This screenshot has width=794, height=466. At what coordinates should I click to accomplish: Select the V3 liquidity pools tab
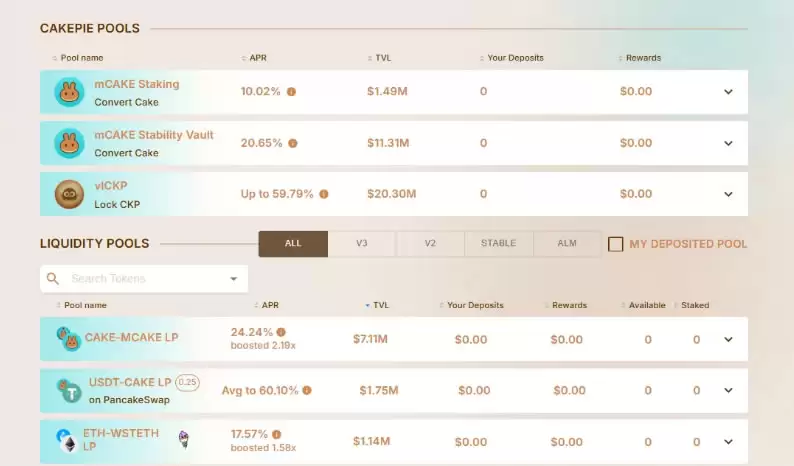[362, 244]
